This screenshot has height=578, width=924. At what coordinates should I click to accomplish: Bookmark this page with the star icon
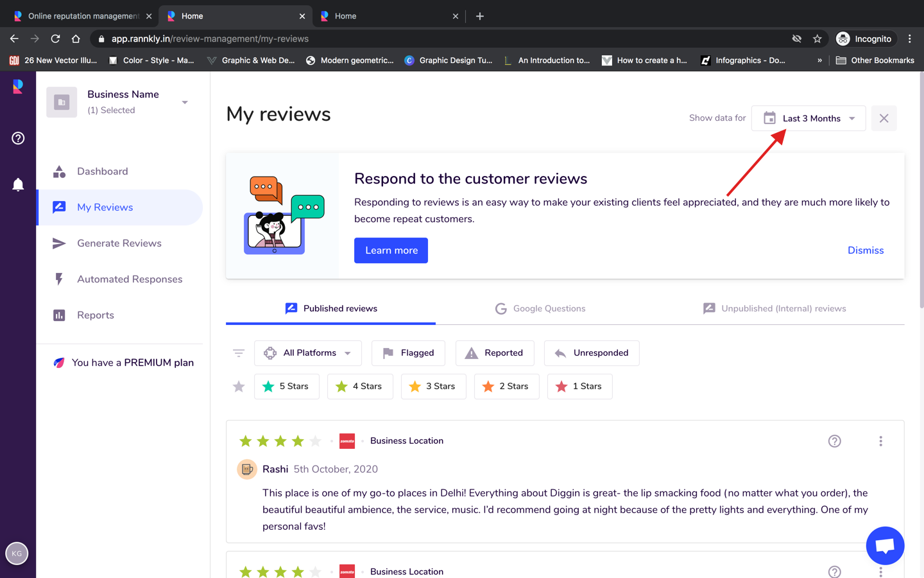(x=817, y=39)
